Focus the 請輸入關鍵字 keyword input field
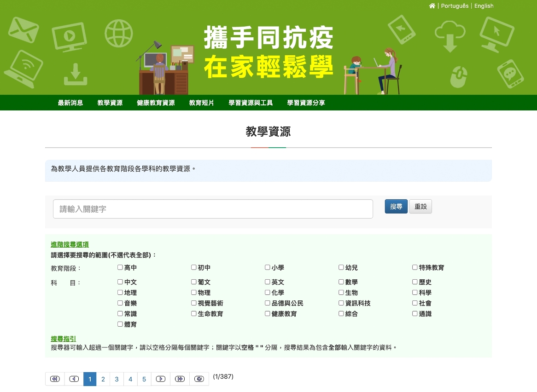Viewport: 537px width, 392px height. coord(213,209)
